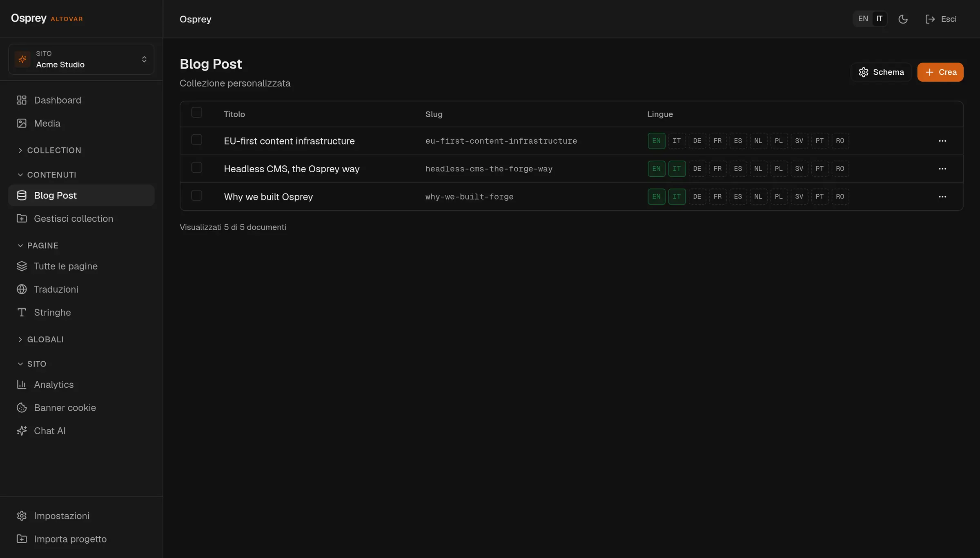Open the Schema button
This screenshot has width=980, height=558.
click(881, 72)
